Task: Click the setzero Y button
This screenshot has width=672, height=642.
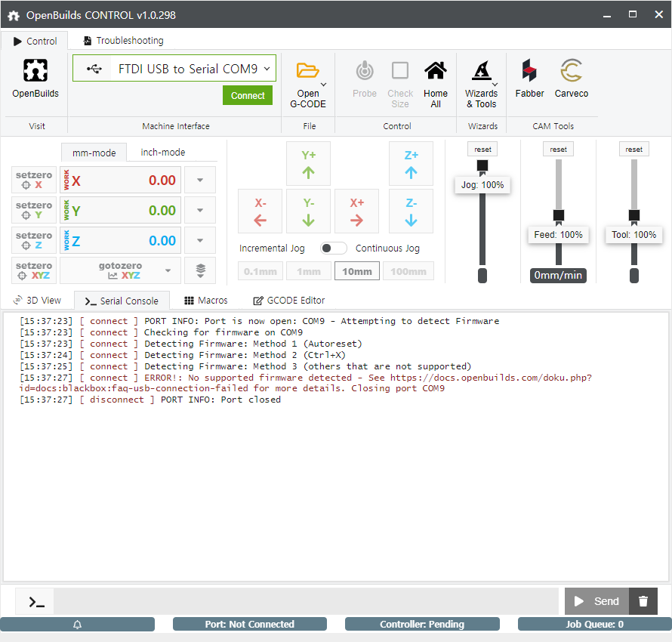Action: 34,210
